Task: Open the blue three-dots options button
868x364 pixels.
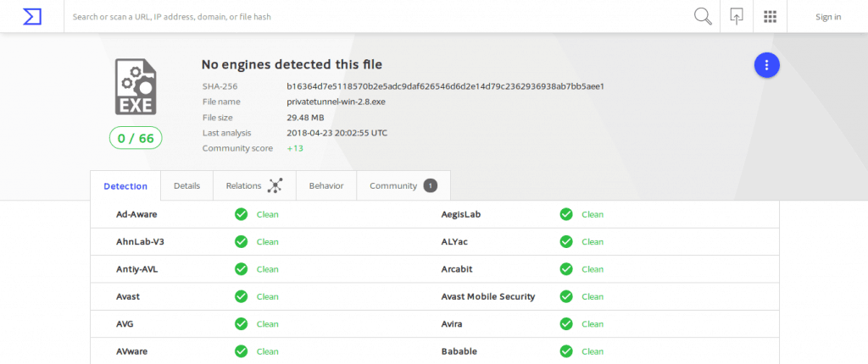Action: coord(766,65)
